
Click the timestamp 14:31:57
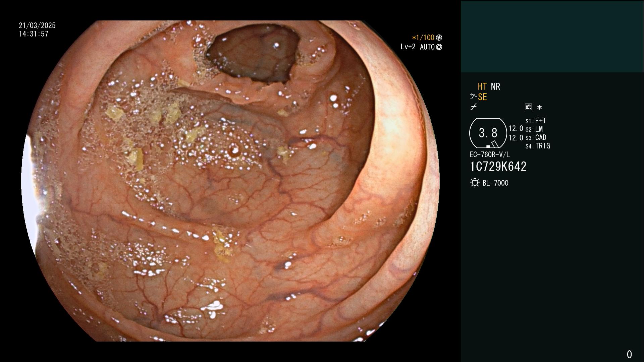(x=34, y=34)
